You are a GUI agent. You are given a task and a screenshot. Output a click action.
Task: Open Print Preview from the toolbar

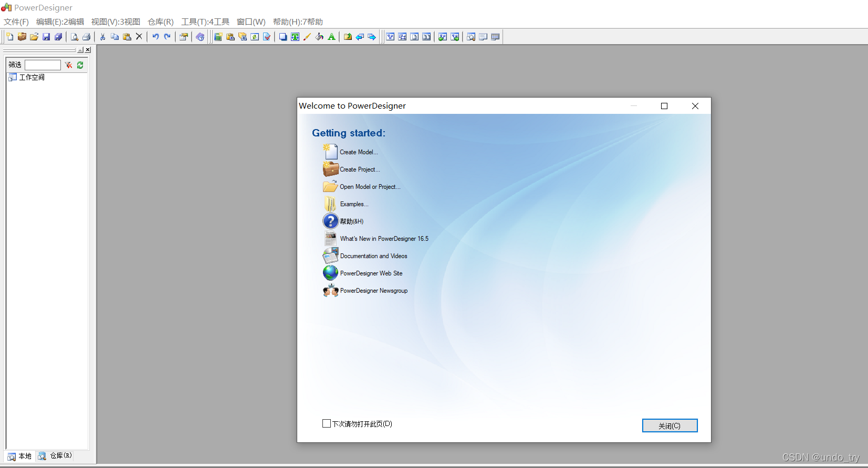pyautogui.click(x=75, y=37)
